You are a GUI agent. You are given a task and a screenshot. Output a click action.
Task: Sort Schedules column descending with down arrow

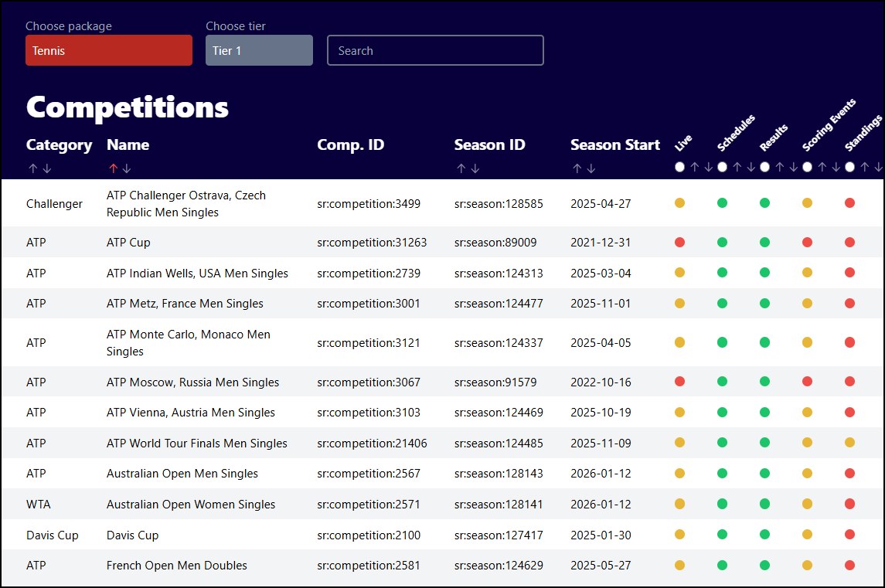click(751, 167)
